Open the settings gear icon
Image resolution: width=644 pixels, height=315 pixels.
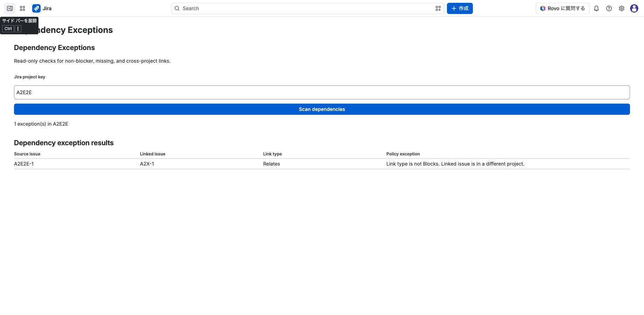click(622, 8)
